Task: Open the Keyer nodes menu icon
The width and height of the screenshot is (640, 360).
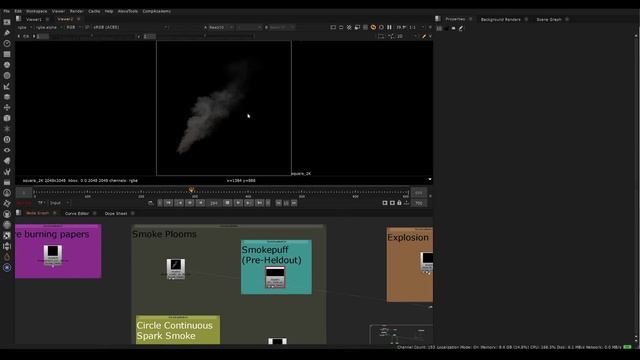Action: (7, 86)
